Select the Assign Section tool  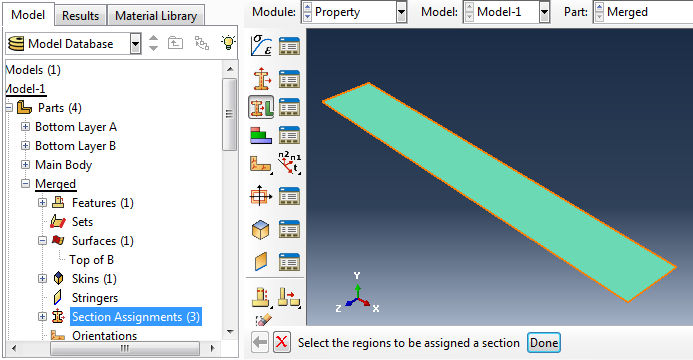pyautogui.click(x=261, y=107)
